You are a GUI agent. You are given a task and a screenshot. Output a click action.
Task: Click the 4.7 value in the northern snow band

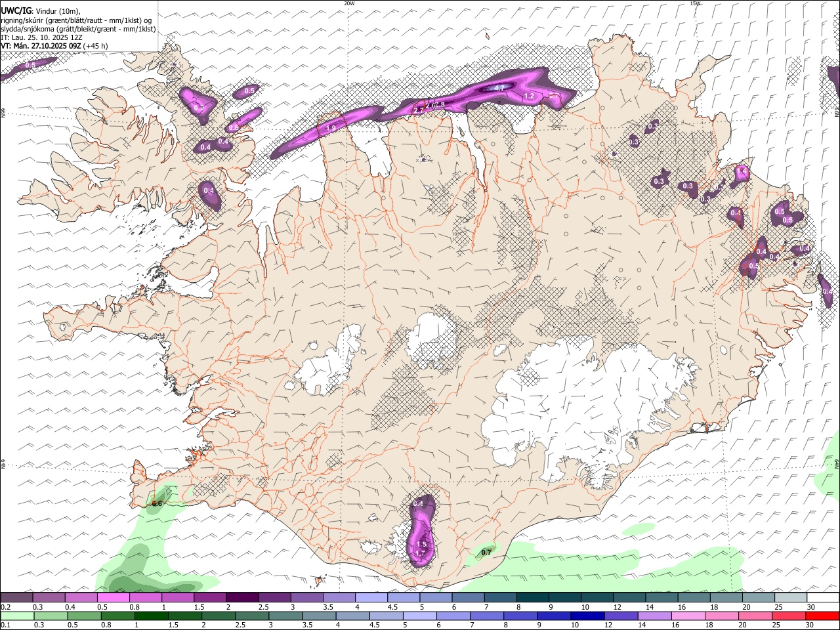pyautogui.click(x=499, y=87)
